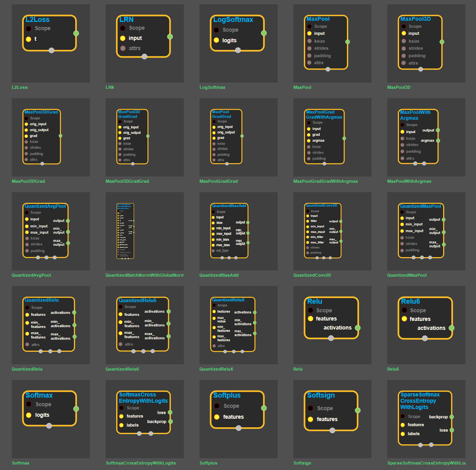Click the MaxPool3D caption below its thumbnail
Viewport: 476px width, 470px height.
[399, 87]
